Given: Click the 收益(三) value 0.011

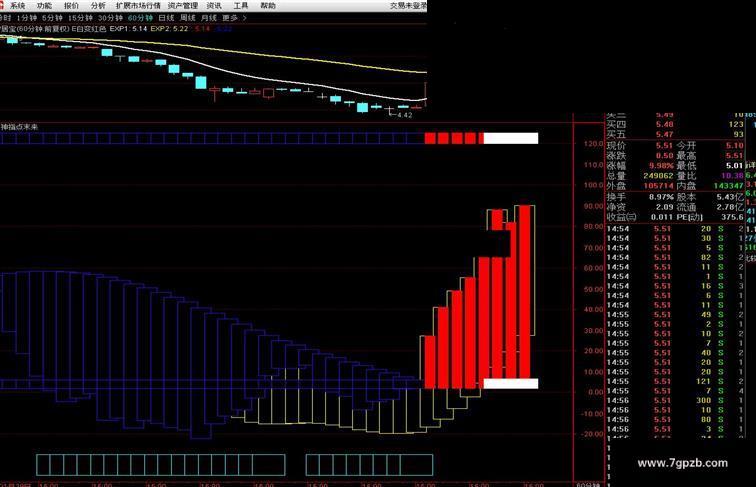Looking at the screenshot, I should tap(662, 217).
